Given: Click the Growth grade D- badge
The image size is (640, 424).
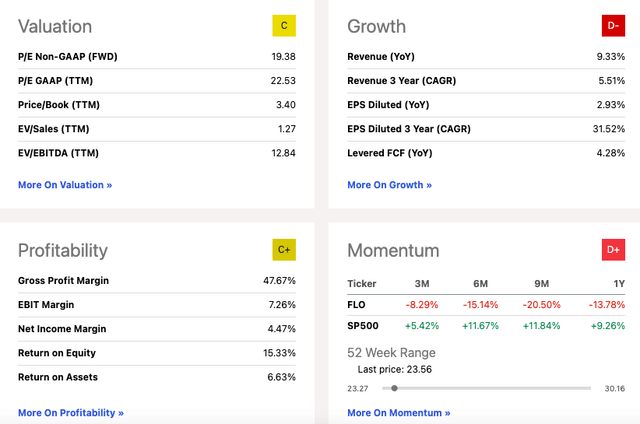Looking at the screenshot, I should tap(613, 25).
